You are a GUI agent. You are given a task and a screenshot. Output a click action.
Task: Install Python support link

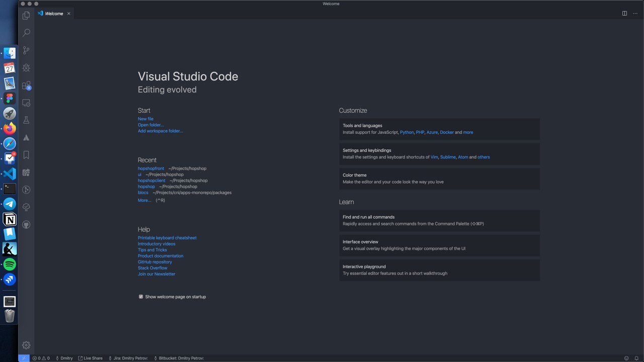tap(407, 132)
